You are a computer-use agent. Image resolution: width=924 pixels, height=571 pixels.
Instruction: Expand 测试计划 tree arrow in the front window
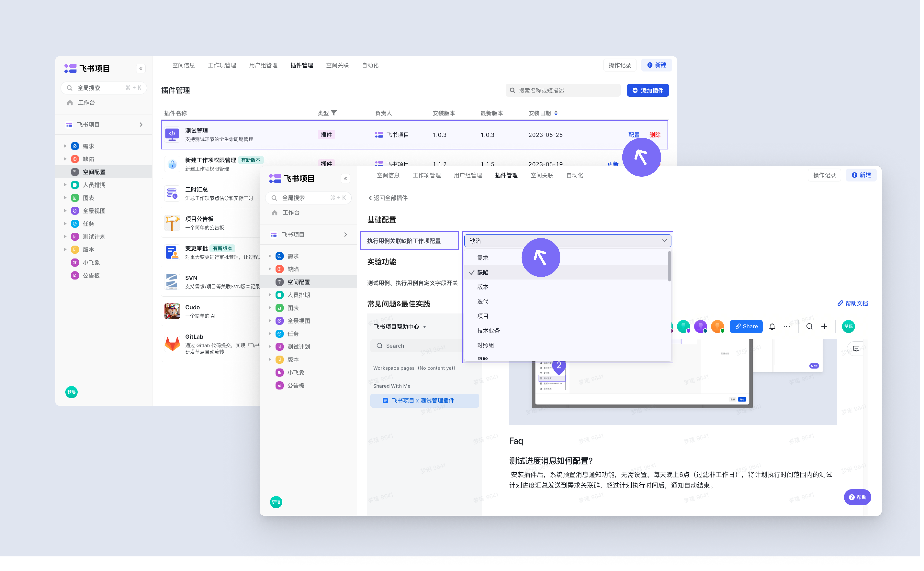coord(270,346)
